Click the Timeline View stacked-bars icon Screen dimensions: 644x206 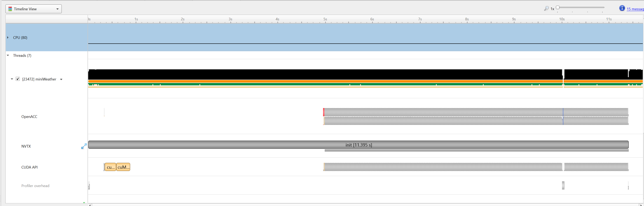click(10, 9)
